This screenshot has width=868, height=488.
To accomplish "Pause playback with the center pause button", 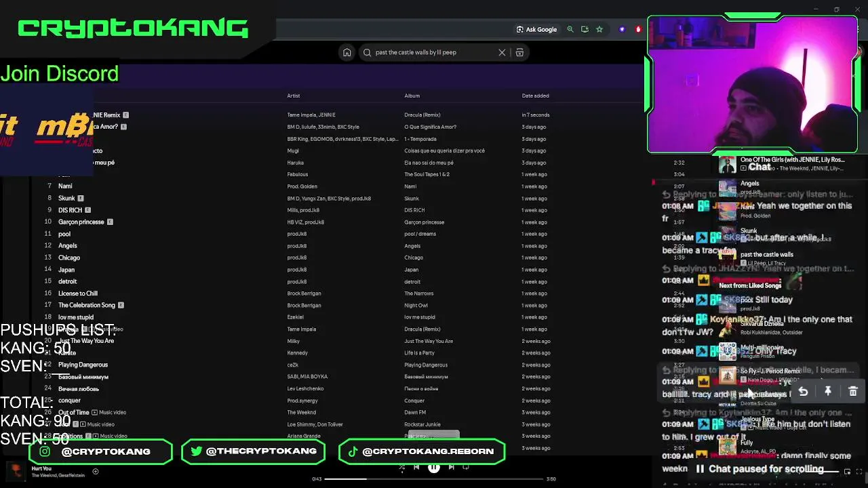I will pyautogui.click(x=433, y=466).
